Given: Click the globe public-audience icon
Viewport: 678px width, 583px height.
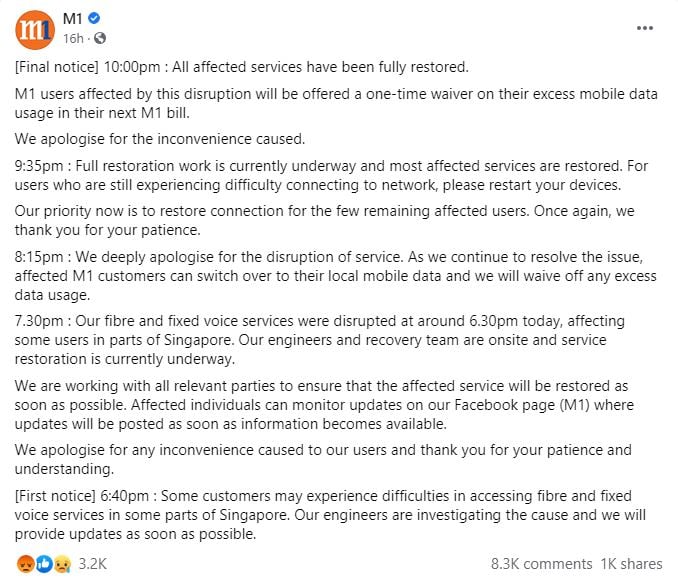Looking at the screenshot, I should (x=99, y=38).
